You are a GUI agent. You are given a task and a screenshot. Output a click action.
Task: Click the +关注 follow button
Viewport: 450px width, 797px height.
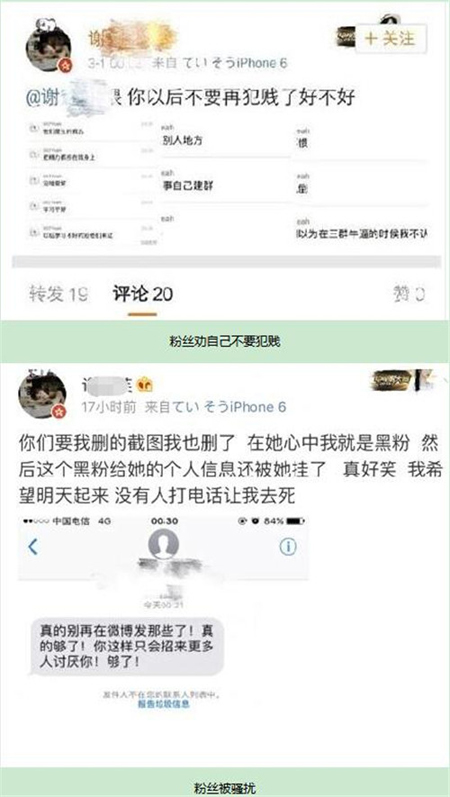(x=391, y=38)
